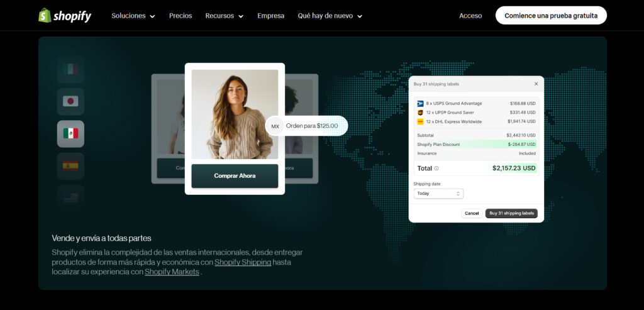Open the Shipping date Today dropdown
This screenshot has height=310, width=644.
(x=438, y=194)
